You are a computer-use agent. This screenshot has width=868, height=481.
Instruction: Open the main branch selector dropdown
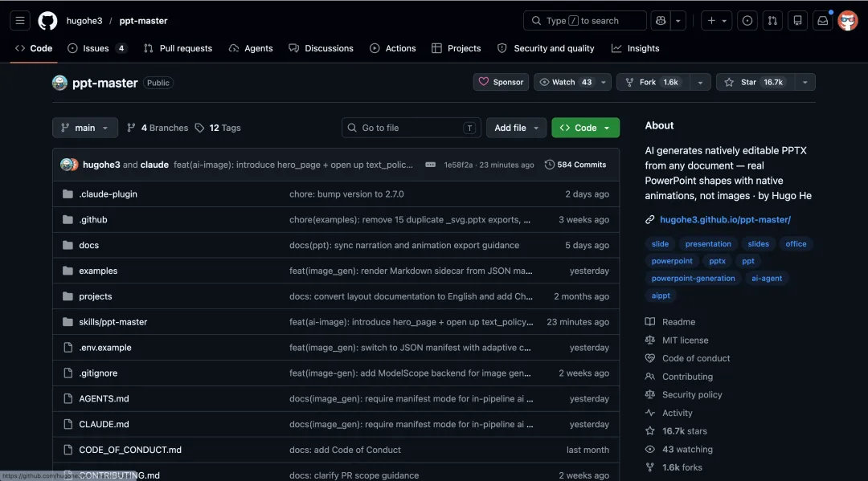point(84,128)
